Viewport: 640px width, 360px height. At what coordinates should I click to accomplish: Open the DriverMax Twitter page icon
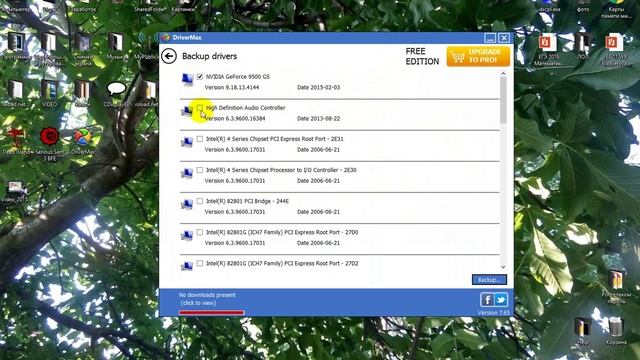pyautogui.click(x=501, y=300)
